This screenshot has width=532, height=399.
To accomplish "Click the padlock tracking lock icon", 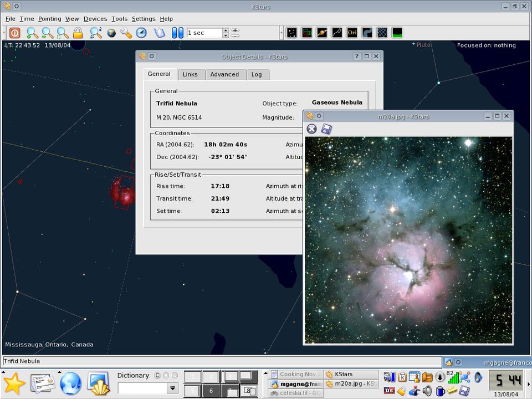I will tap(78, 33).
